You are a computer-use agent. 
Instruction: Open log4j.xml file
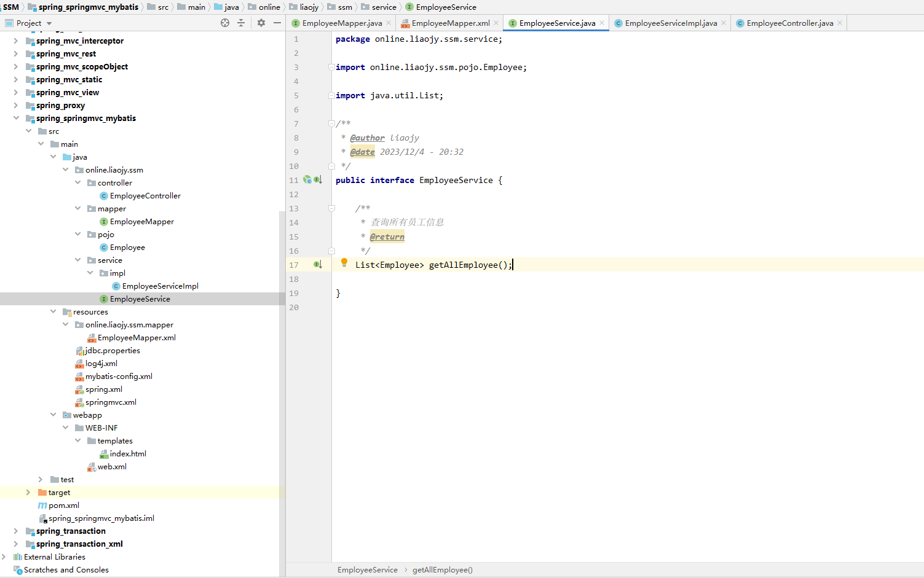point(101,364)
